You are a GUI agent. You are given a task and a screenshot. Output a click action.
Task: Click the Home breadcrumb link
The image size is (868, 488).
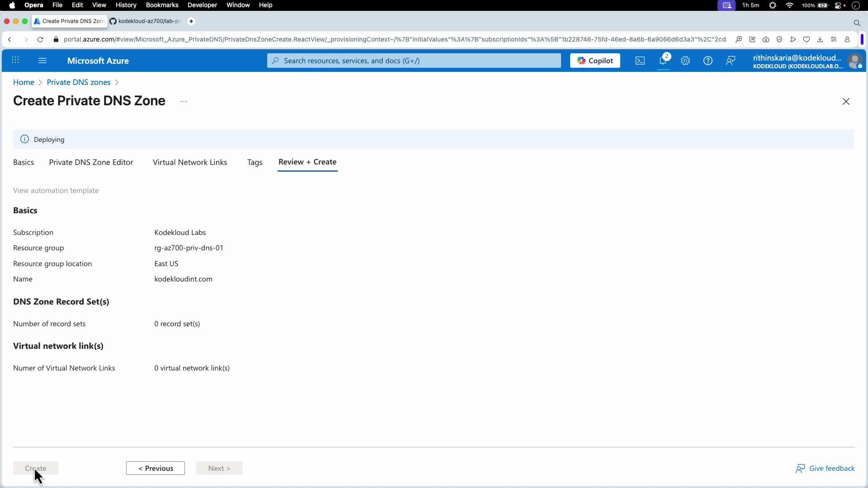pos(24,82)
